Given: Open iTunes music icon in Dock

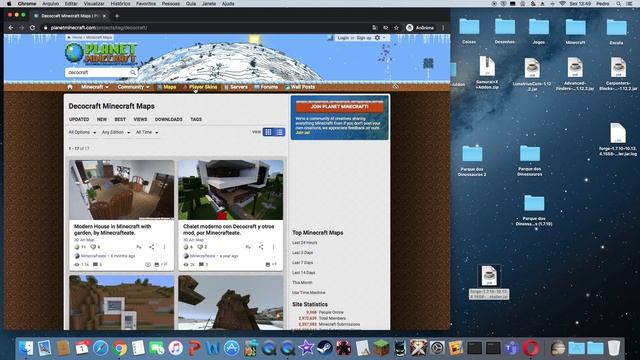Looking at the screenshot, I should coord(176,348).
